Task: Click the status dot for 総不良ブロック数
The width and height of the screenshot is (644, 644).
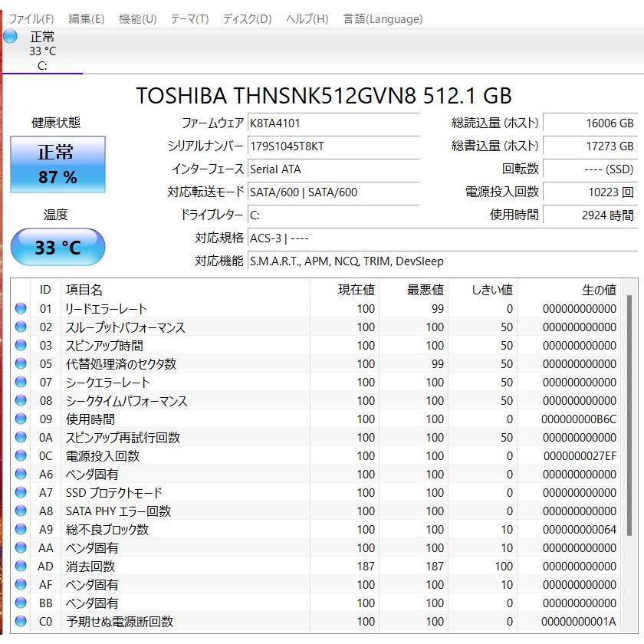Action: click(x=21, y=529)
